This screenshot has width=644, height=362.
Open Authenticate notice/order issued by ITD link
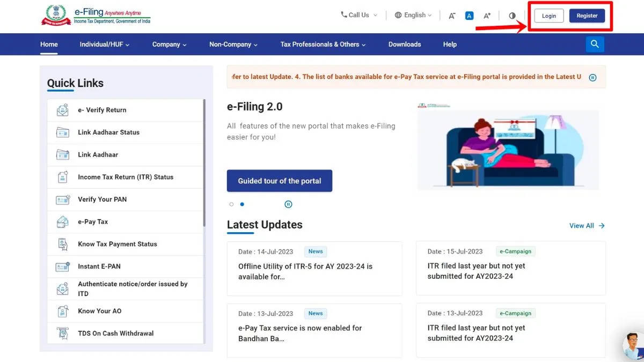126,289
